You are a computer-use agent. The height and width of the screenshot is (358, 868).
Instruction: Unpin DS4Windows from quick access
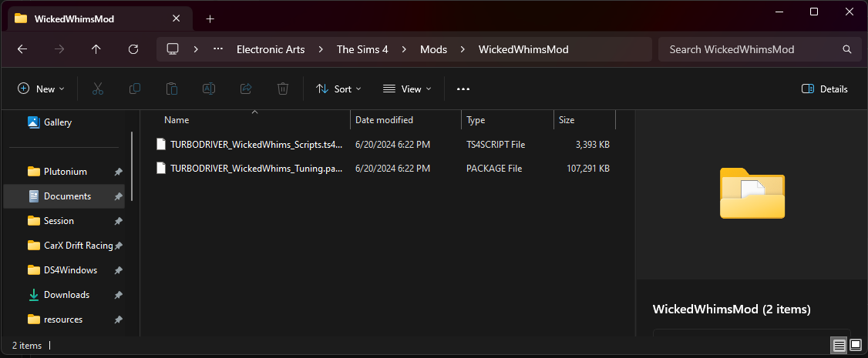[118, 270]
